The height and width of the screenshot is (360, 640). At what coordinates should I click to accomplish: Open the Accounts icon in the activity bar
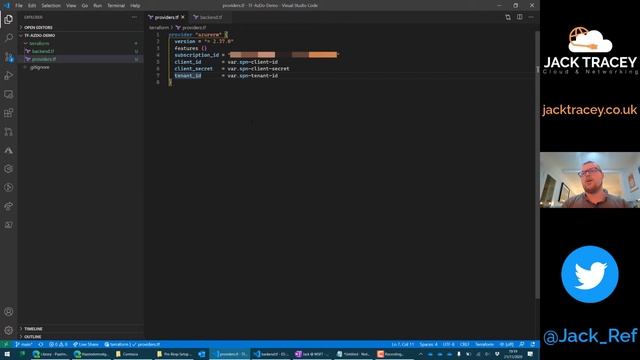click(x=9, y=312)
